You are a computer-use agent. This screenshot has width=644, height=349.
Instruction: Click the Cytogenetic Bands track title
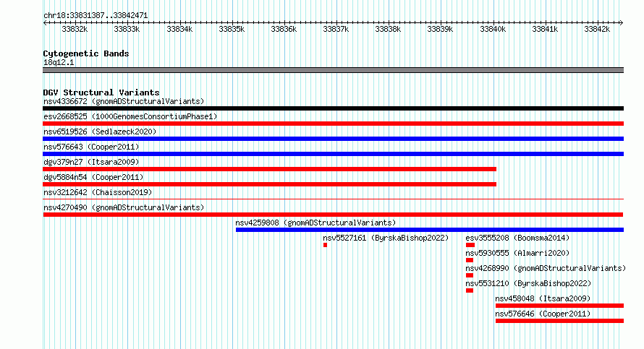click(86, 53)
